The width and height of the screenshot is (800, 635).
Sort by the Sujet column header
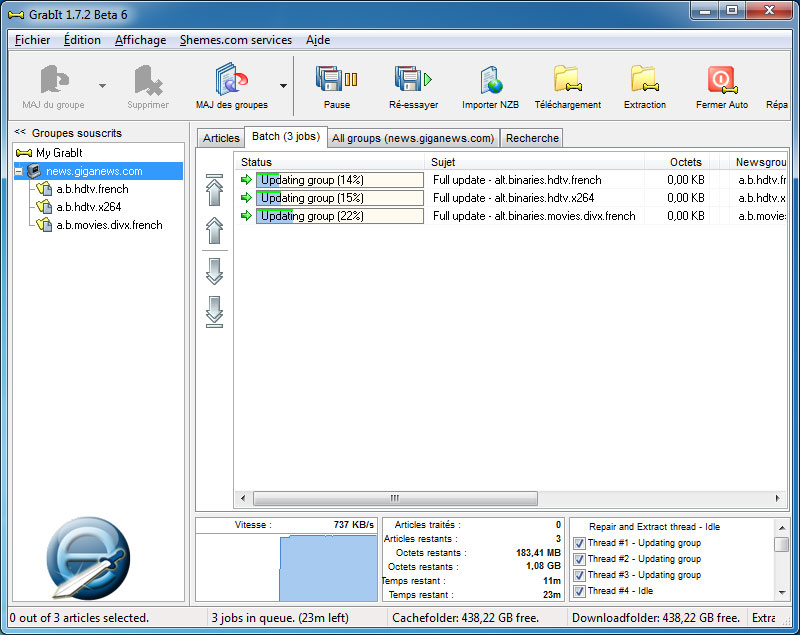535,162
